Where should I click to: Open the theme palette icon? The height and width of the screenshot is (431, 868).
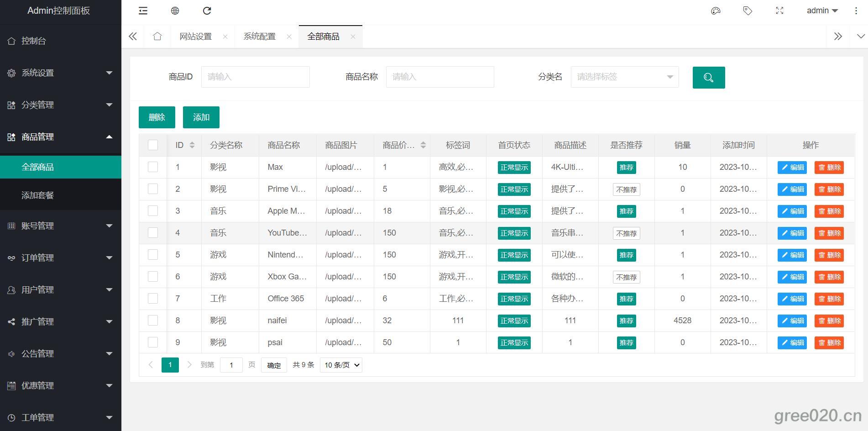(716, 11)
